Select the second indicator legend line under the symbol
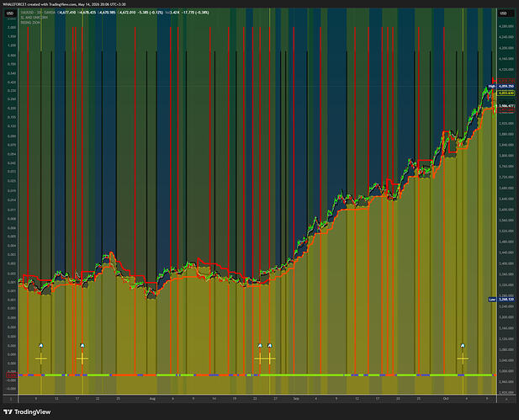The height and width of the screenshot is (420, 519). pyautogui.click(x=34, y=18)
